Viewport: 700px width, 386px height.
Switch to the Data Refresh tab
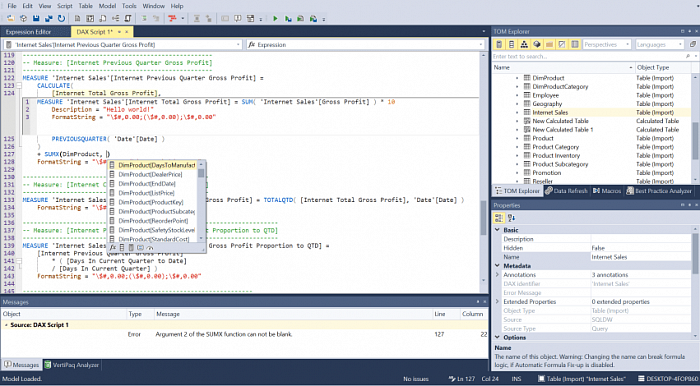pyautogui.click(x=566, y=191)
